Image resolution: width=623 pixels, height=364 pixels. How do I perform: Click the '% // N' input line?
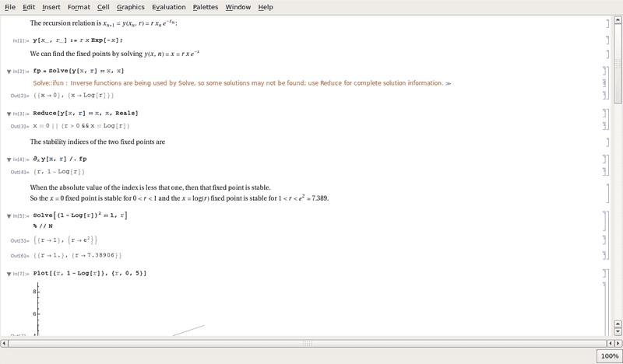pos(43,226)
